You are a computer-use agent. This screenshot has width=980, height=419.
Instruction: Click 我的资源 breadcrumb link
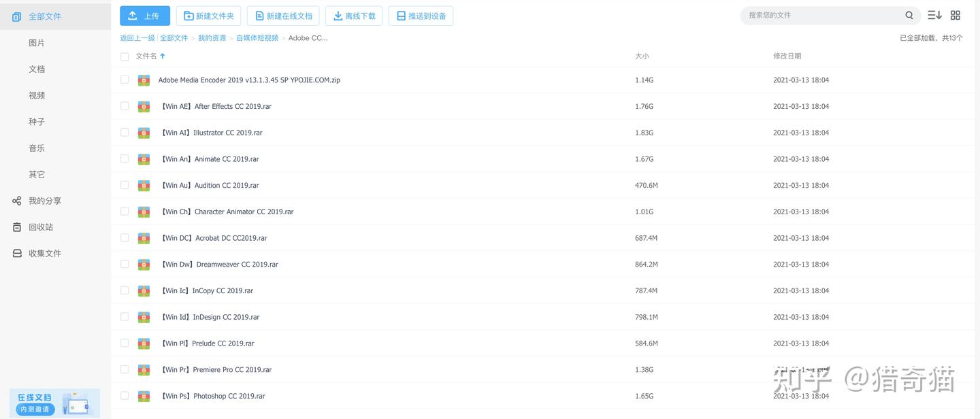pos(212,38)
